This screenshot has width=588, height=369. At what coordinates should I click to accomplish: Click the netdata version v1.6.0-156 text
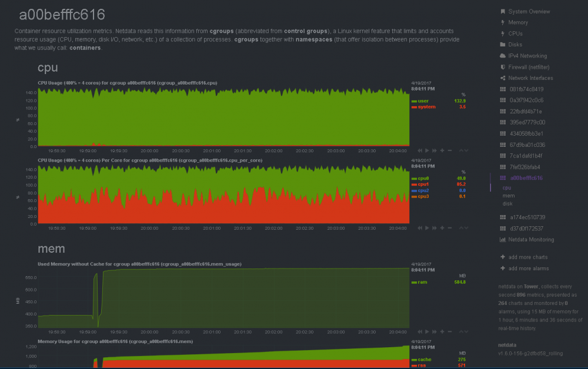click(x=530, y=354)
